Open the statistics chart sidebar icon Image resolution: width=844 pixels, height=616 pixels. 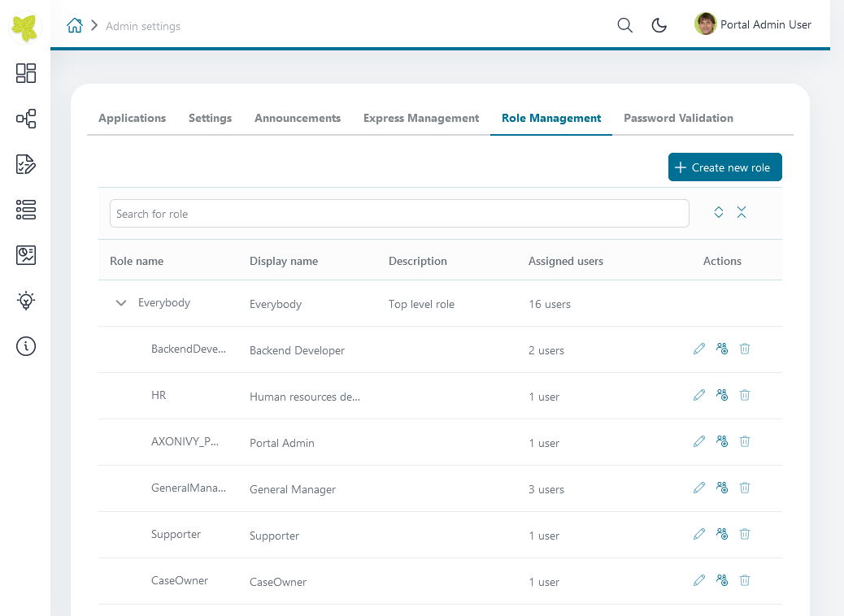pos(26,255)
